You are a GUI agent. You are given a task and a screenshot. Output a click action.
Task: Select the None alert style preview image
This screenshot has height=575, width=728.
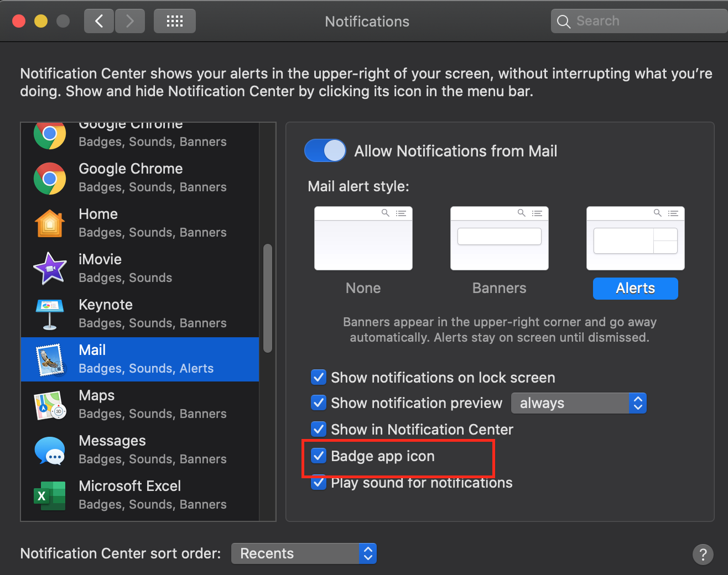pyautogui.click(x=363, y=238)
